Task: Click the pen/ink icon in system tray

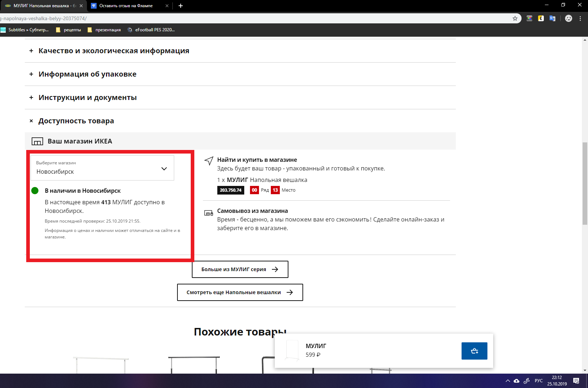Action: click(527, 381)
